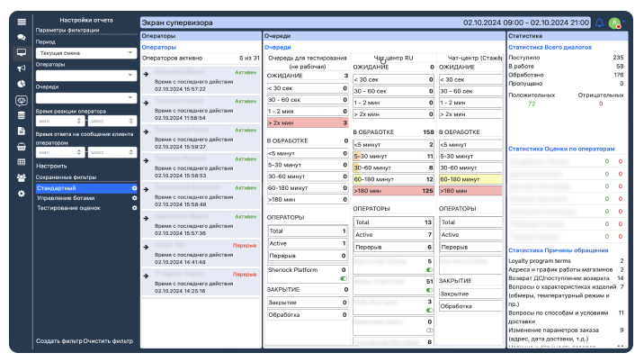Open the megaphone broadcasts icon

(22, 68)
